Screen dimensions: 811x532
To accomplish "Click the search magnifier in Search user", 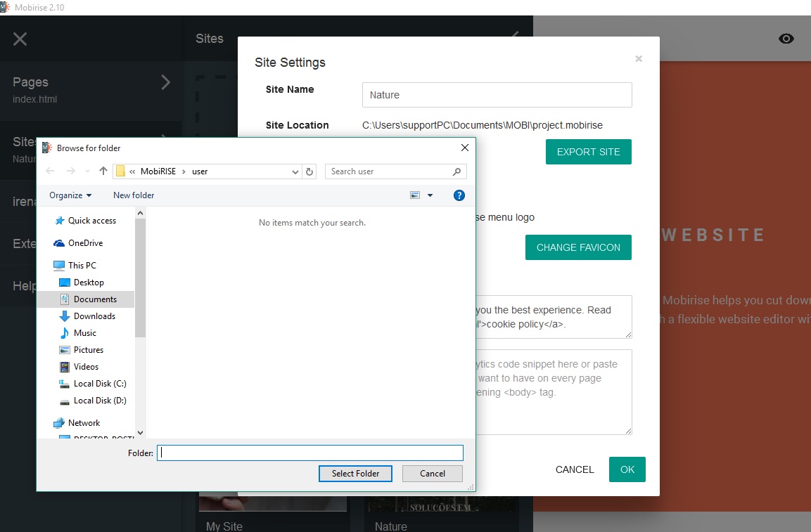I will (456, 171).
